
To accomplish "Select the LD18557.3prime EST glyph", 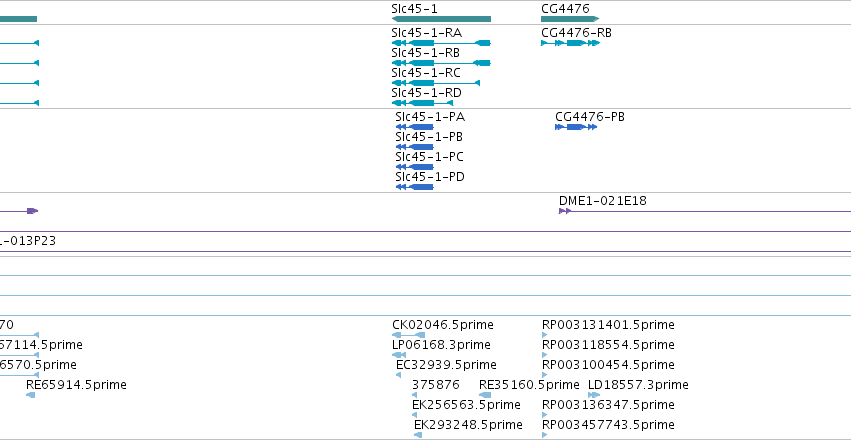I will (x=594, y=395).
